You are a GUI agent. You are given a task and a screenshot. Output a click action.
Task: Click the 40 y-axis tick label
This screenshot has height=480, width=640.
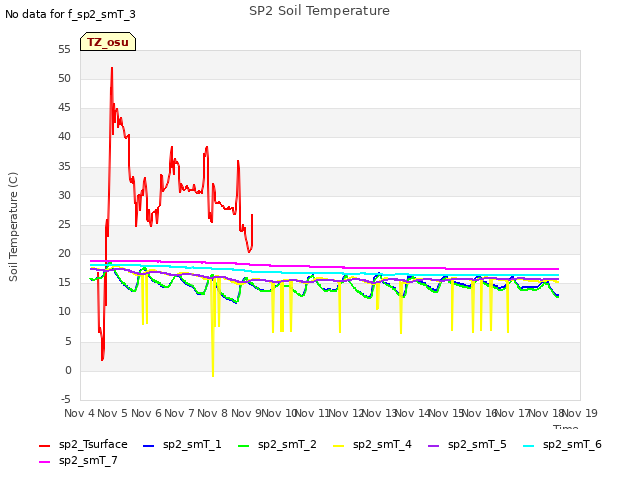(64, 137)
